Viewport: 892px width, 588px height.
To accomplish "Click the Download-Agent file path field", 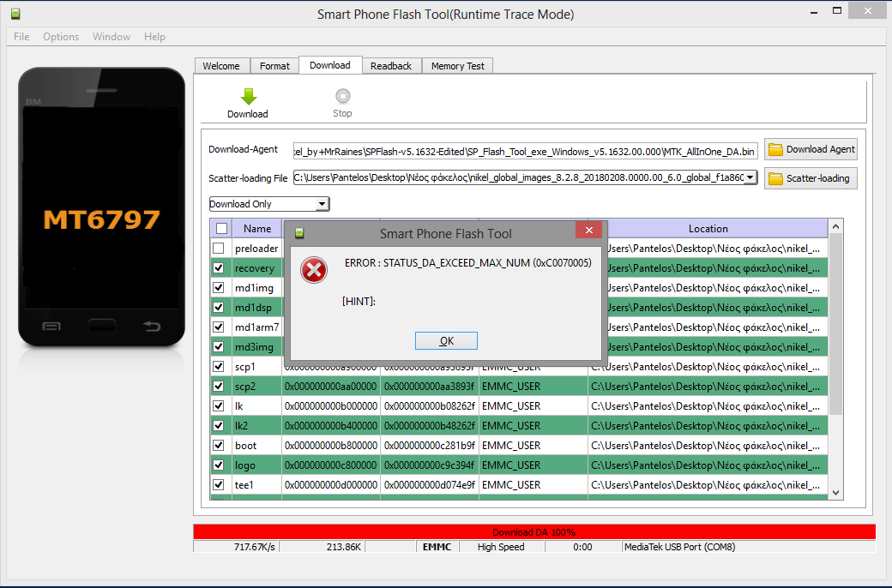I will (x=525, y=150).
